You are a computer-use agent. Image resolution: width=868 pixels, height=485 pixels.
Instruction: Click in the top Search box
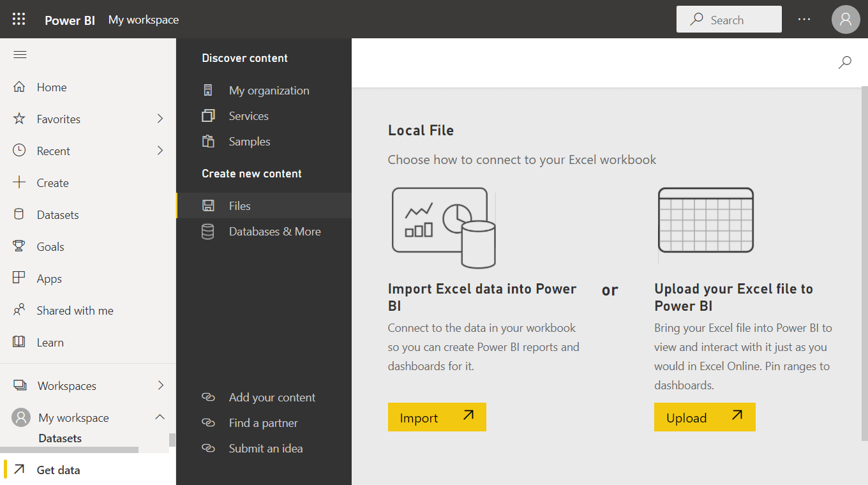pyautogui.click(x=729, y=19)
